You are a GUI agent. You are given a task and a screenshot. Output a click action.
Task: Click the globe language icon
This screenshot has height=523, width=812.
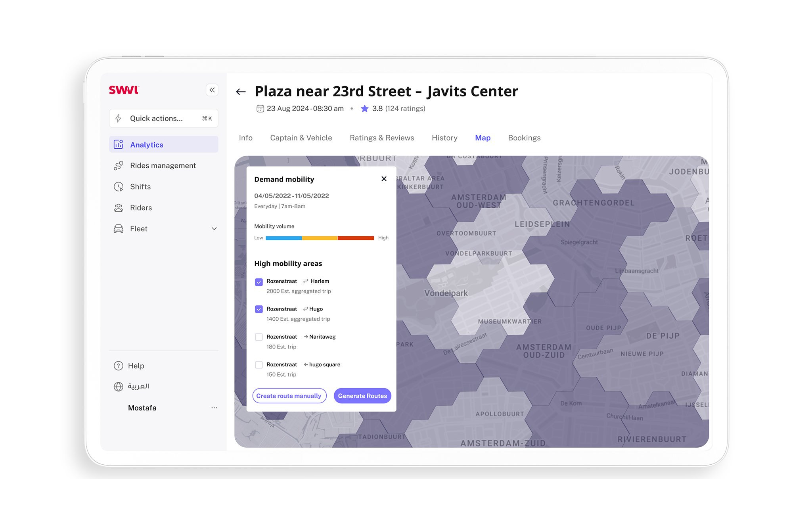coord(119,386)
